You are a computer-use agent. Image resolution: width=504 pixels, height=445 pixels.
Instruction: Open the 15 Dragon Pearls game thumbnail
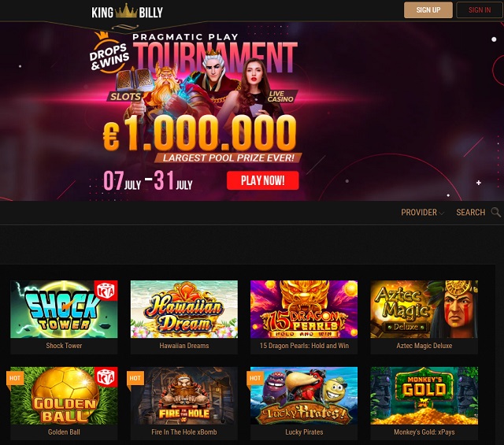304,309
